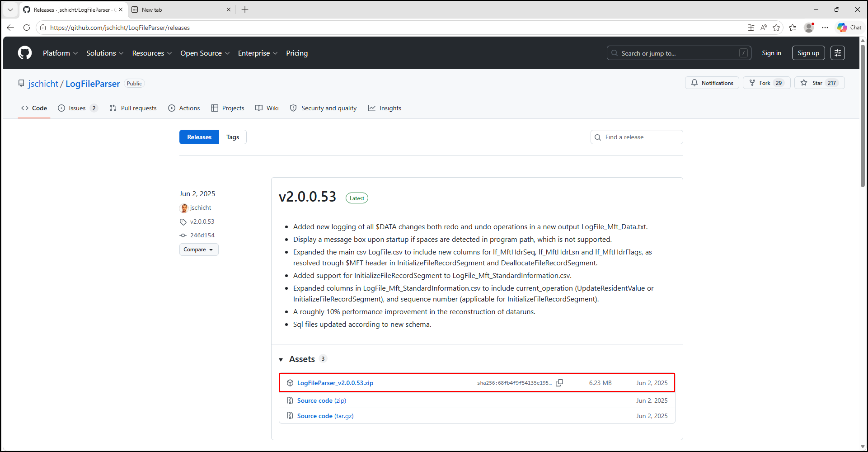Open the Wiki tab
868x452 pixels.
pos(267,108)
